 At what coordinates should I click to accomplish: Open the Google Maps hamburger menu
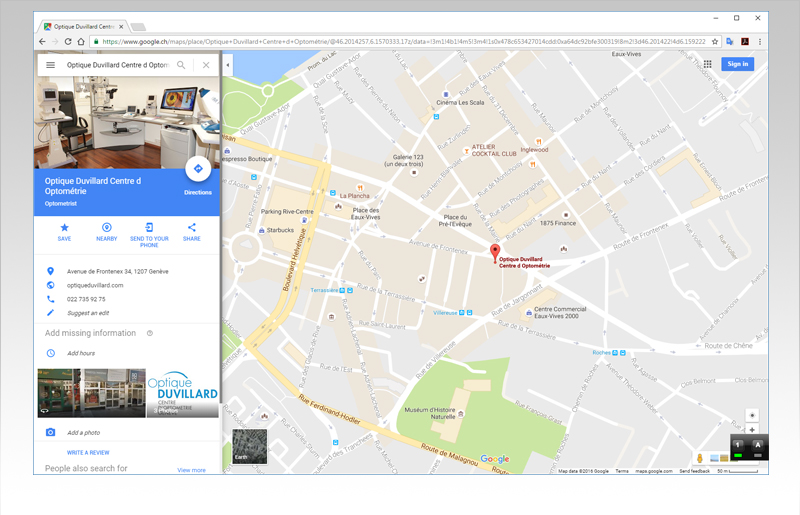[x=51, y=65]
